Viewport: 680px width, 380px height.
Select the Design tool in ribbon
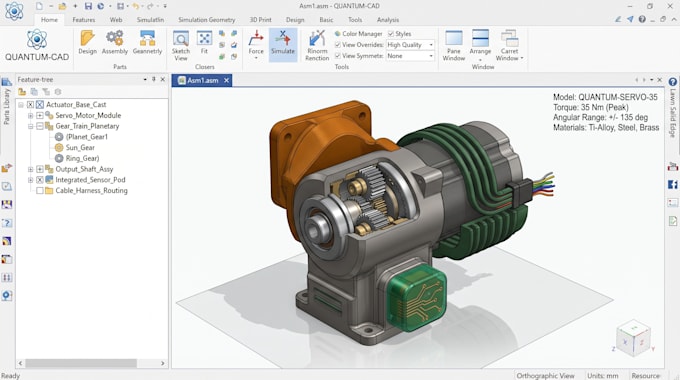[87, 42]
